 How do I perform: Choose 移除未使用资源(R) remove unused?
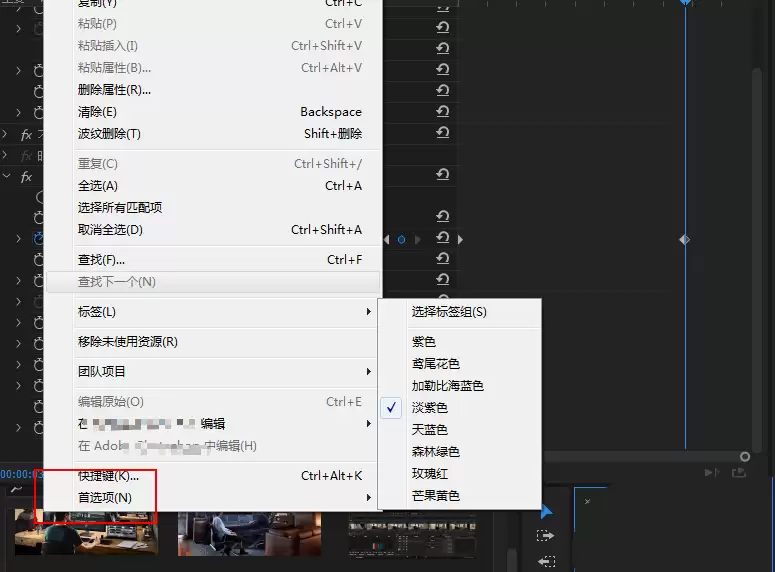pos(213,342)
